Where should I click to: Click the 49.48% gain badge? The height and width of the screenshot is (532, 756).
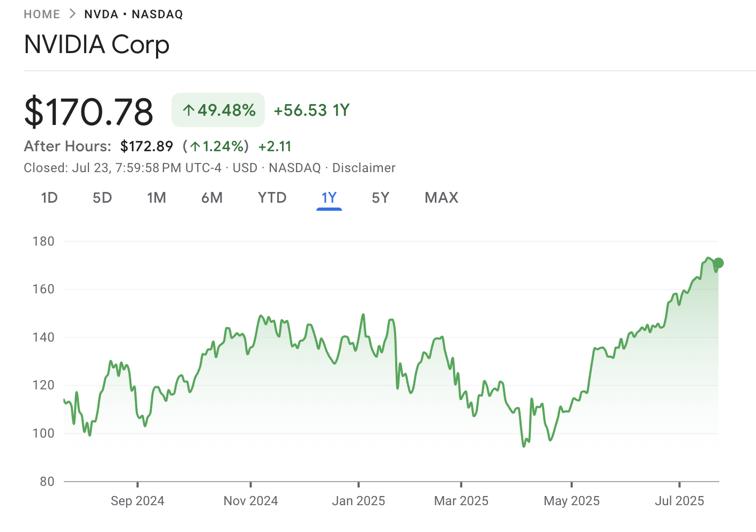click(218, 110)
